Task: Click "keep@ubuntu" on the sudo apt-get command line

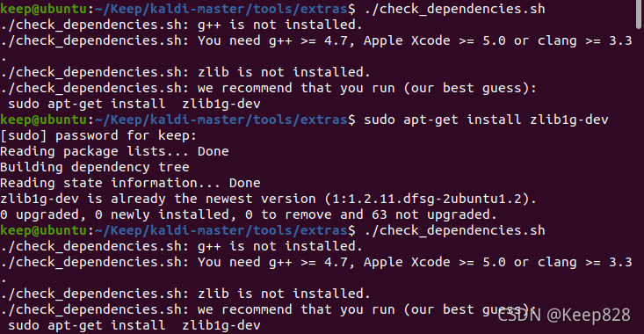Action: pos(44,120)
